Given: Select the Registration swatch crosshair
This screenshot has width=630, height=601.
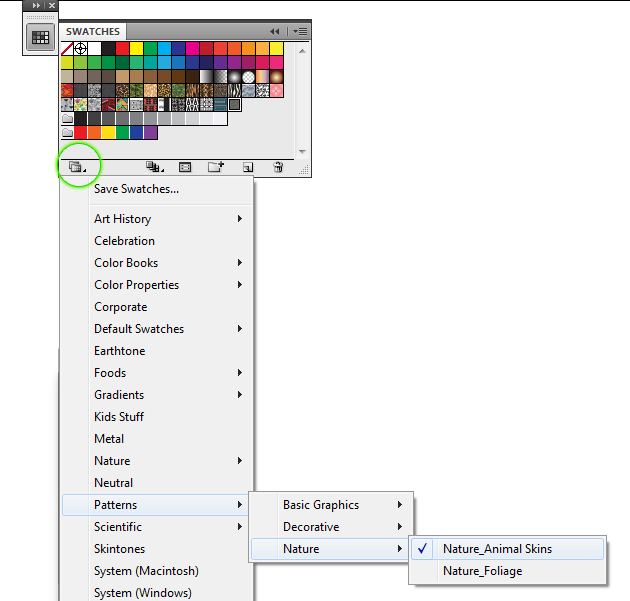Looking at the screenshot, I should click(81, 49).
